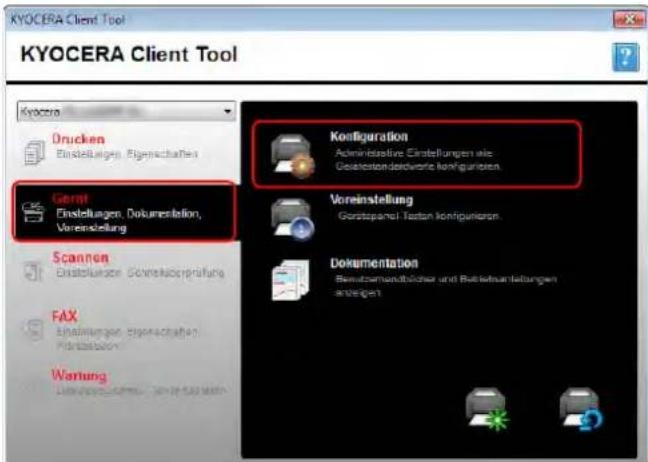The image size is (648, 462).
Task: Open Voreinstellung panel button settings
Action: click(x=417, y=218)
